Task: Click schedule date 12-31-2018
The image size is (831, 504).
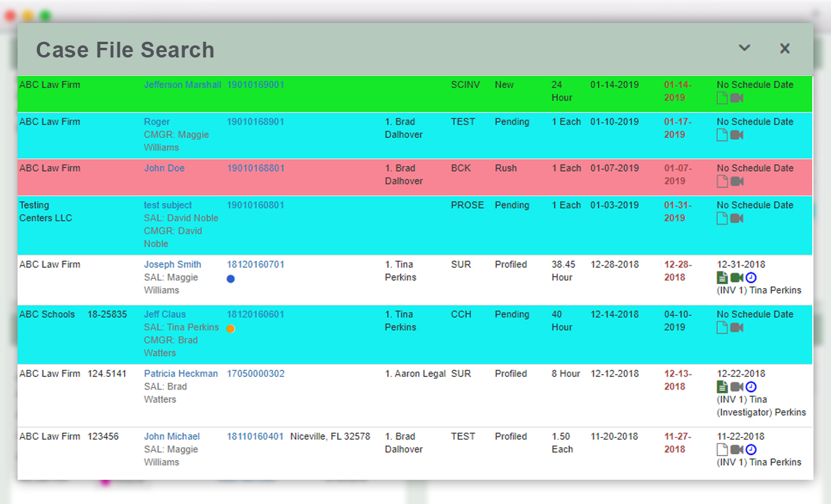Action: click(x=741, y=264)
